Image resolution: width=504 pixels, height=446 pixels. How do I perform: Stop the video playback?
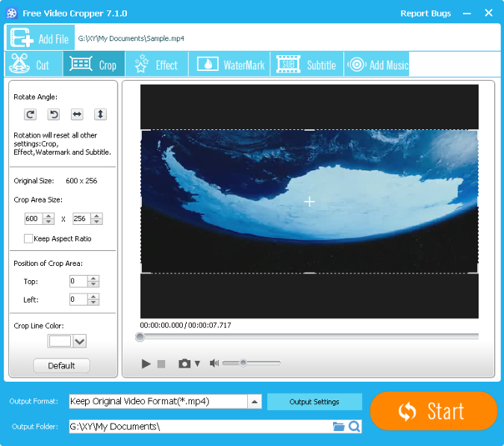coord(162,363)
